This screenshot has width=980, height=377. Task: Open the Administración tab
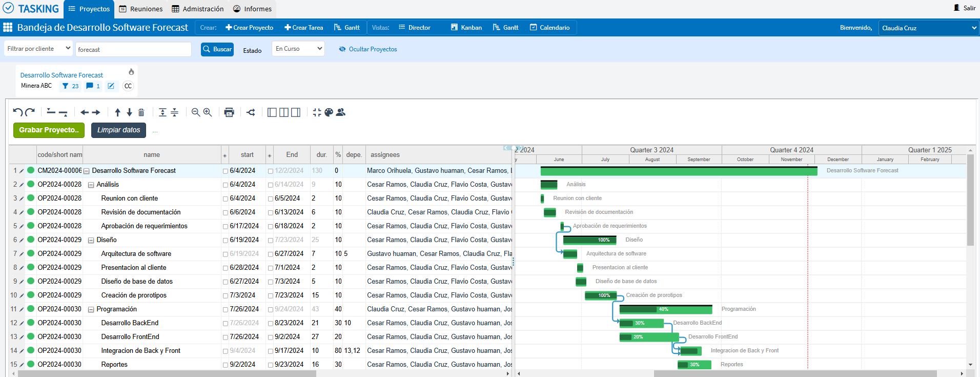198,9
